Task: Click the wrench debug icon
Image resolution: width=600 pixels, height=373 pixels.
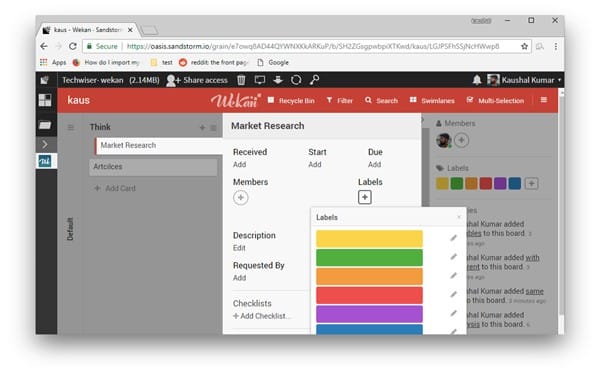Action: tap(315, 80)
